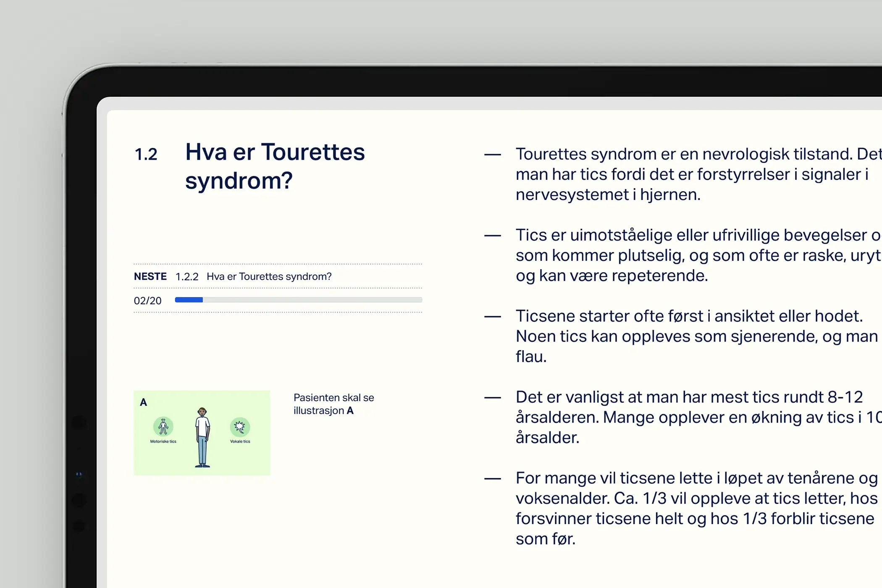Click the 'Vokale tics' text label

[x=240, y=441]
